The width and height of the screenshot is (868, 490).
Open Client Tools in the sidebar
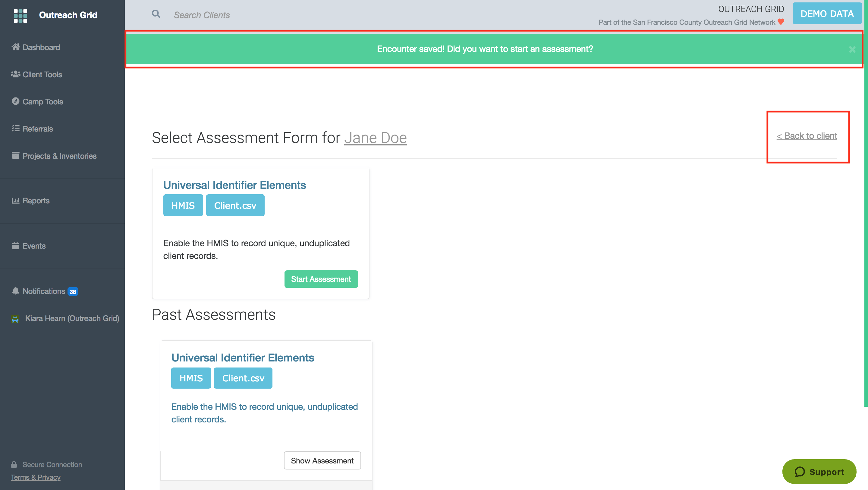[x=42, y=75]
